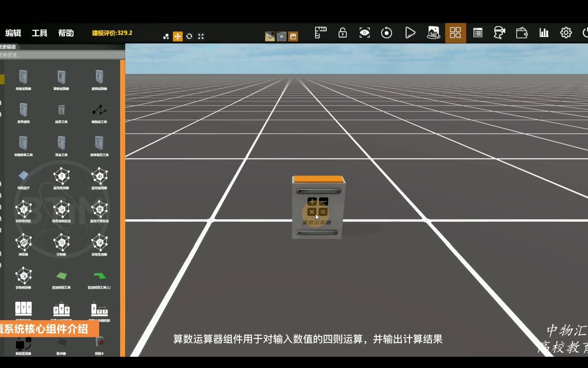Open the settings gear icon
This screenshot has height=368, width=588.
point(566,33)
